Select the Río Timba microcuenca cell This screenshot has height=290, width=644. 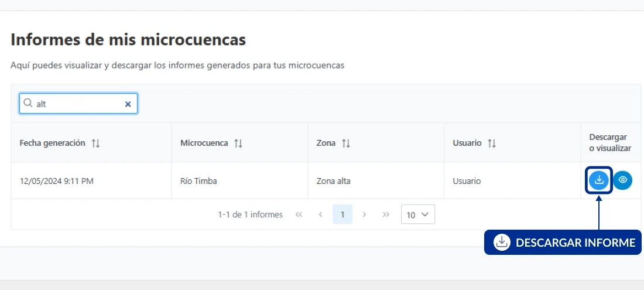pos(198,181)
